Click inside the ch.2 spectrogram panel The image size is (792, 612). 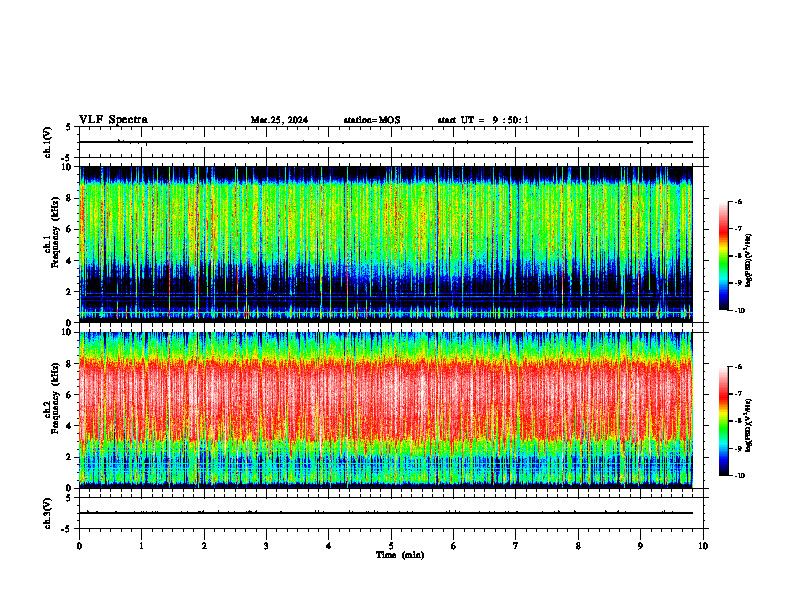[x=386, y=410]
